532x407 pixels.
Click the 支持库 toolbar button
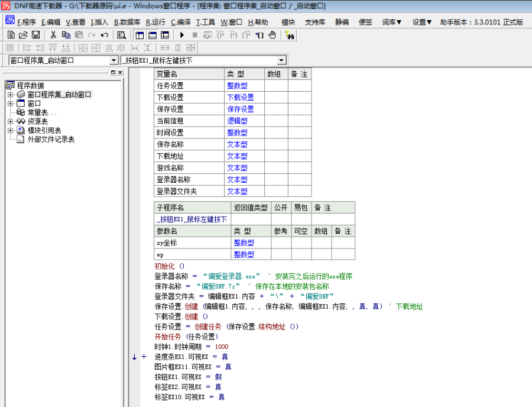click(x=315, y=22)
